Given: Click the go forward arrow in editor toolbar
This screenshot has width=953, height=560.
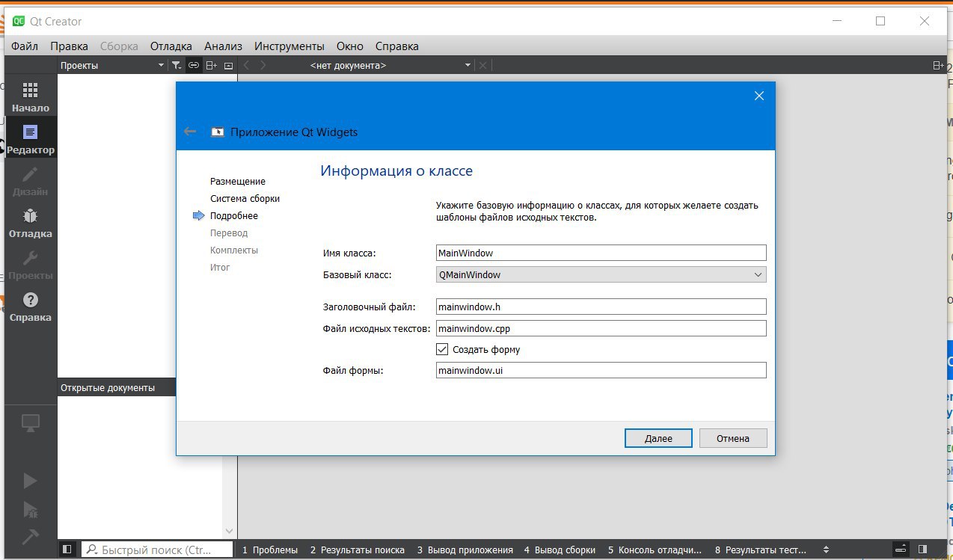Looking at the screenshot, I should point(263,65).
